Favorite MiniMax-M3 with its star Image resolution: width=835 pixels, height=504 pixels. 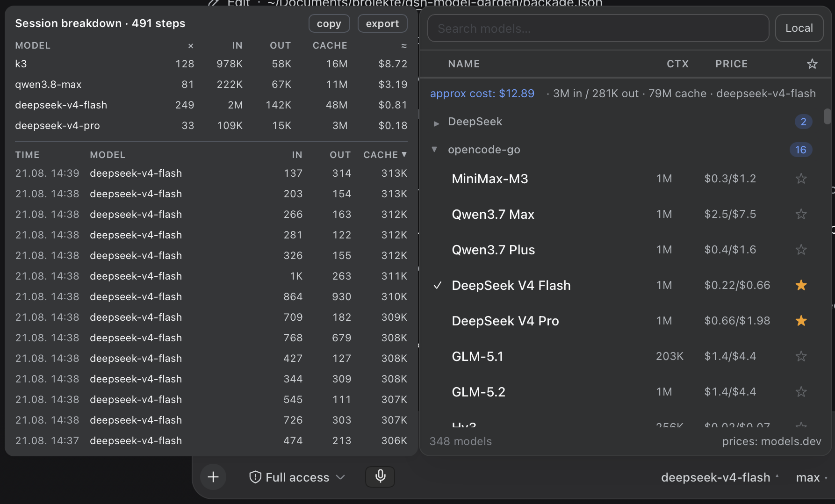tap(801, 179)
